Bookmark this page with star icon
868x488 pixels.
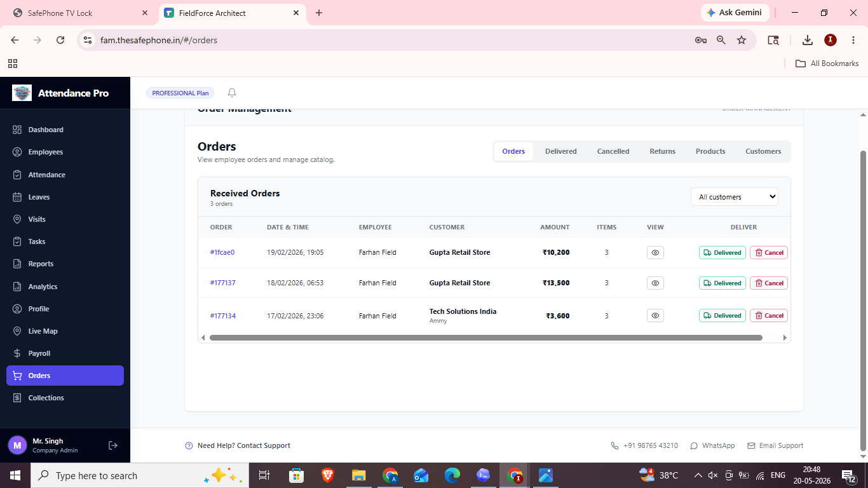[x=742, y=40]
